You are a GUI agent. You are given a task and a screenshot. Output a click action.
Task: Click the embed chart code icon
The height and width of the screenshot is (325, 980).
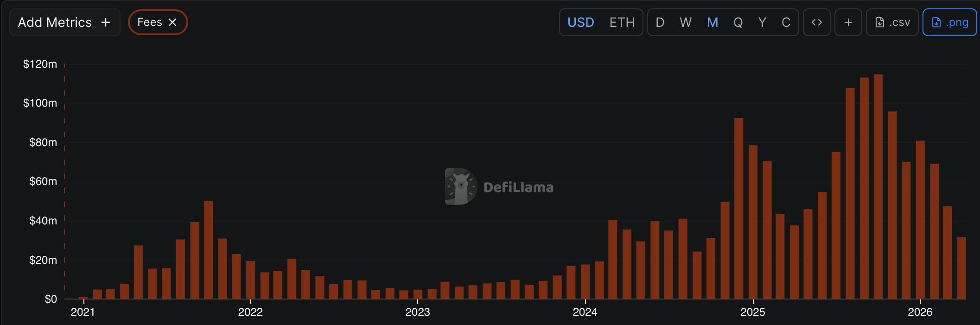(x=816, y=22)
